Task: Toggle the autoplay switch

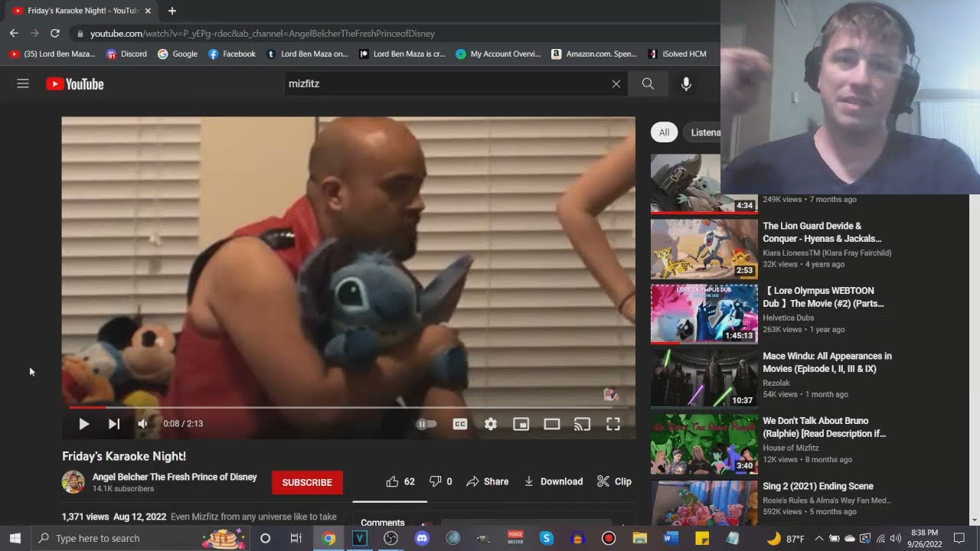Action: (426, 423)
